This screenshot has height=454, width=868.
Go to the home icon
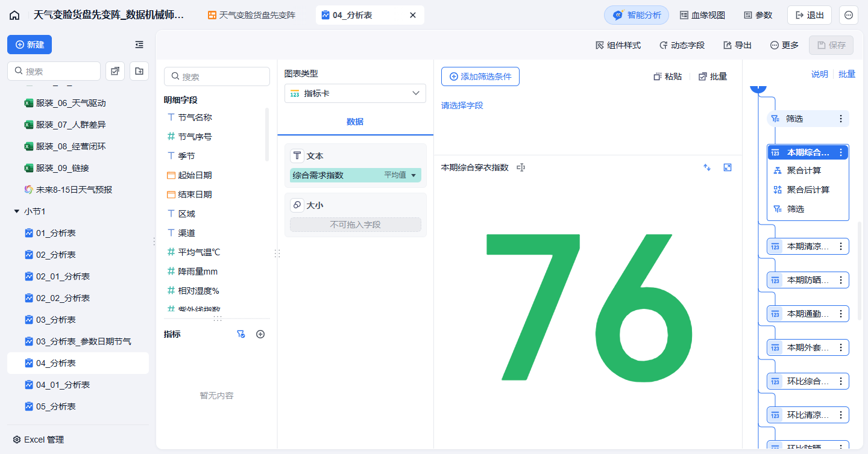(14, 15)
